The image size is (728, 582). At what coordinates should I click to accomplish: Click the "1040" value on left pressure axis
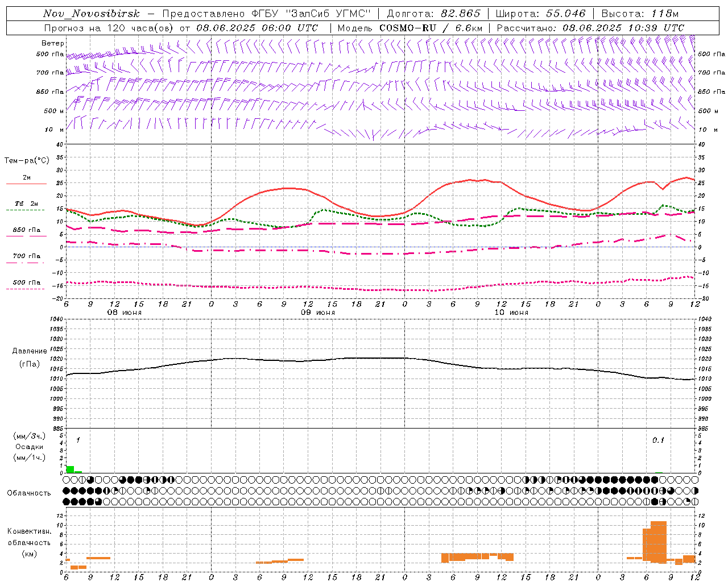pos(57,319)
